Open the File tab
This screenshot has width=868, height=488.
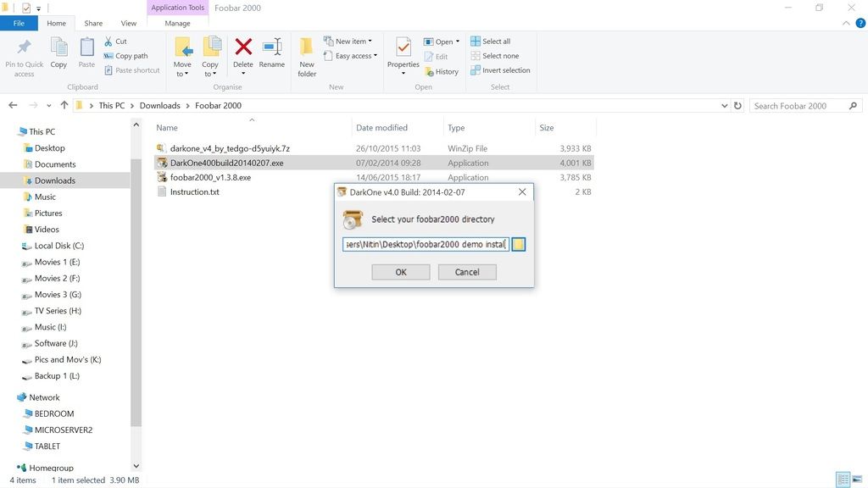19,23
